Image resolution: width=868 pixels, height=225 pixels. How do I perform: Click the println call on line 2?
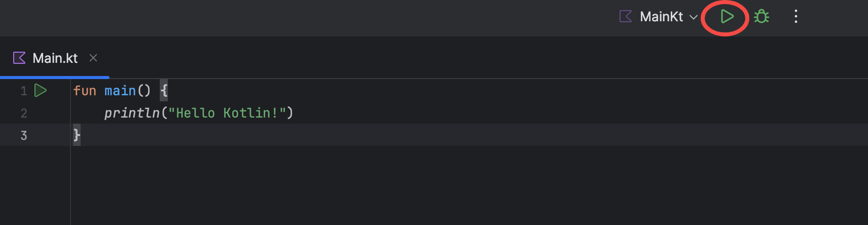[132, 113]
